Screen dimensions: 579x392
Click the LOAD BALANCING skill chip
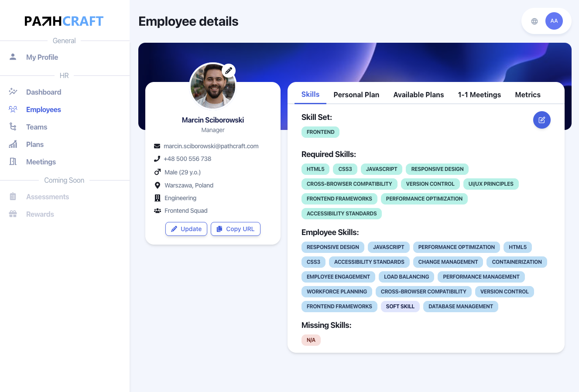tap(406, 277)
